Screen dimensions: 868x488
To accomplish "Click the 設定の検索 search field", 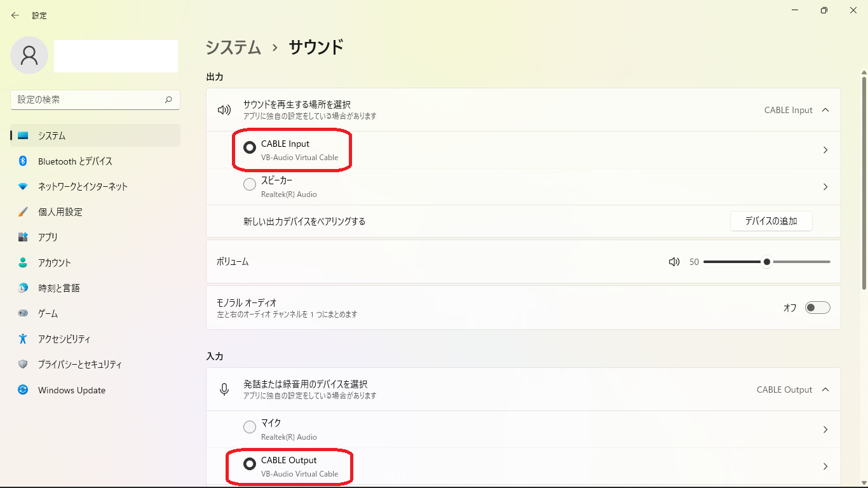I will pos(95,99).
